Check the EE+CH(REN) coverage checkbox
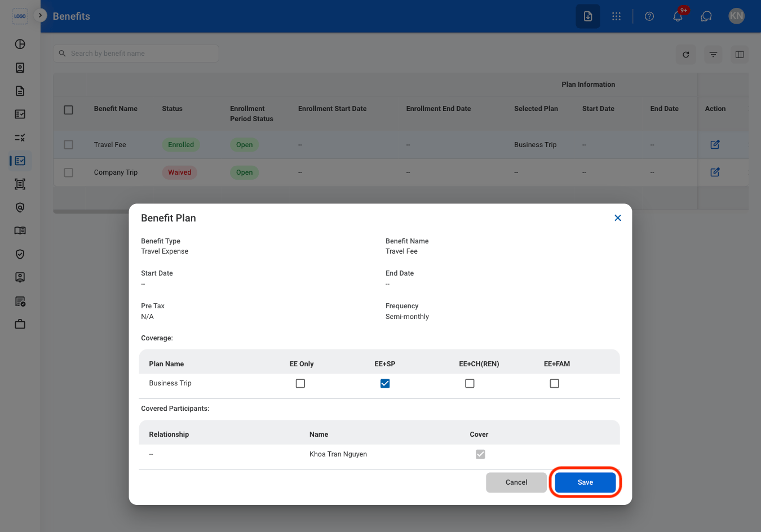Screen dimensions: 761x532 click(470, 383)
